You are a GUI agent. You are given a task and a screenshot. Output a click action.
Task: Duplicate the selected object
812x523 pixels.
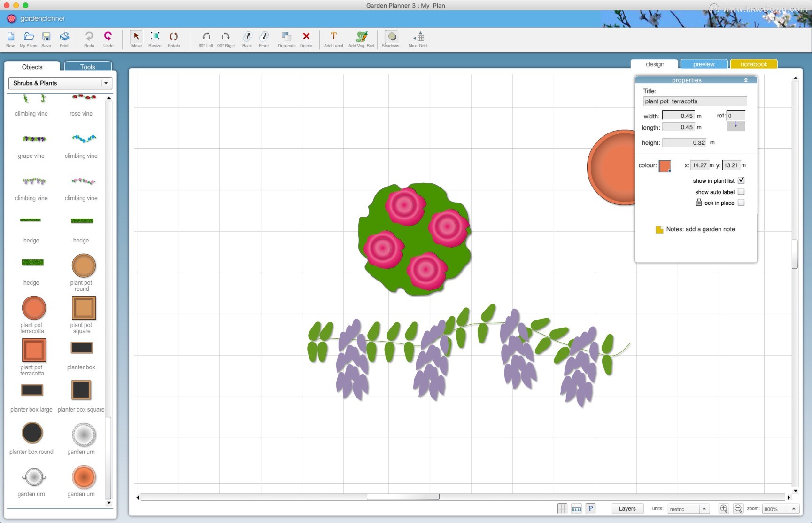pos(286,39)
